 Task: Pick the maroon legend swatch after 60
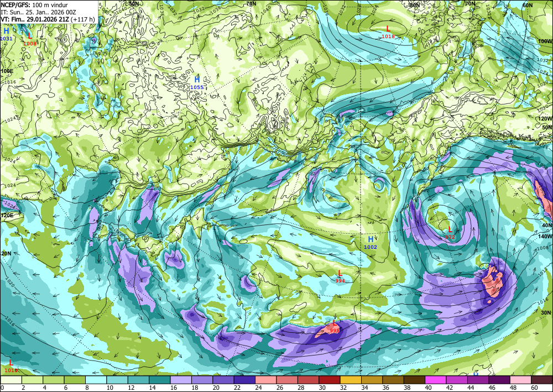[x=542, y=380]
